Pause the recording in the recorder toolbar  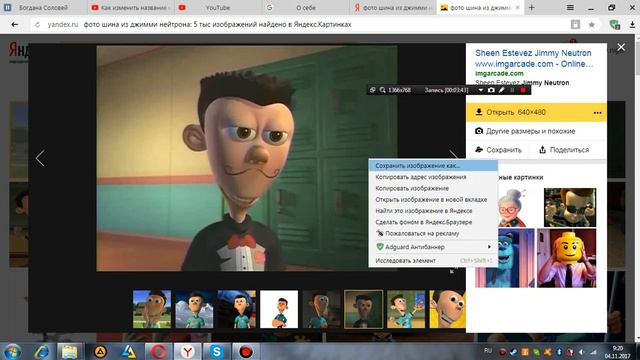[512, 90]
